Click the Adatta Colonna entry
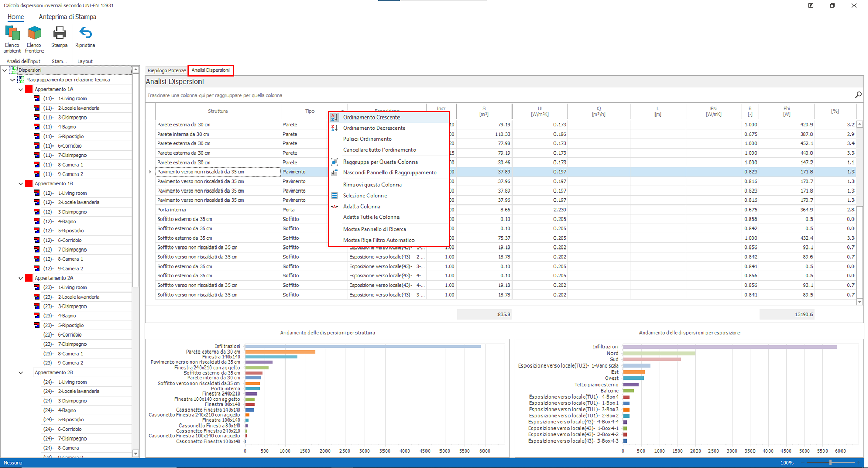The width and height of the screenshot is (868, 468). pos(361,207)
